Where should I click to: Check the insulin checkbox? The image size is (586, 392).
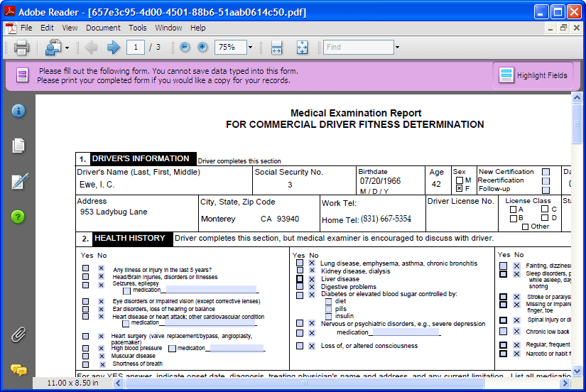coord(328,317)
